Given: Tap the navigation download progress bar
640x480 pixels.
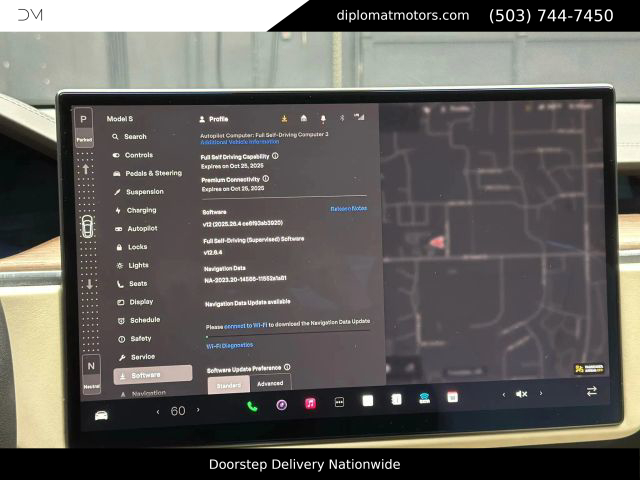Looking at the screenshot, I should [x=287, y=335].
